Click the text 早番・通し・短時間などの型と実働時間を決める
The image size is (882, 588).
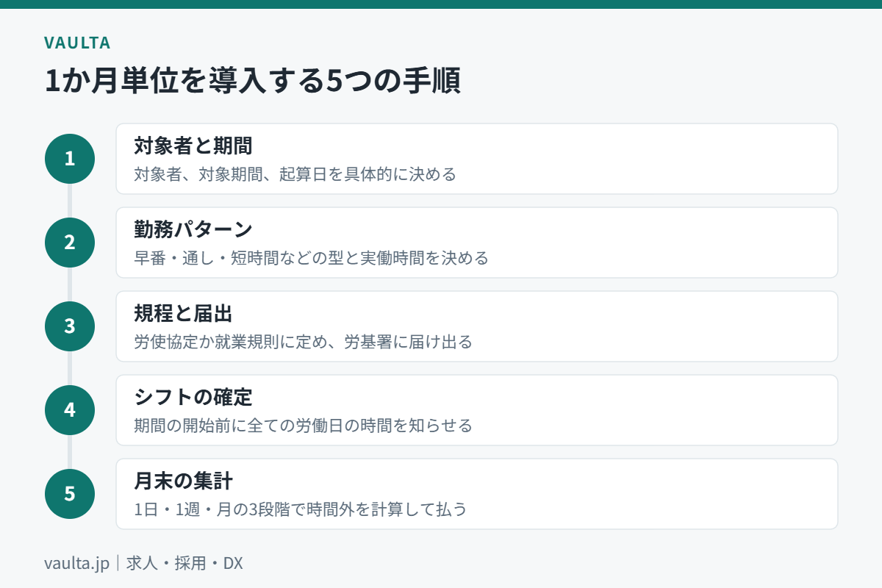click(x=311, y=259)
